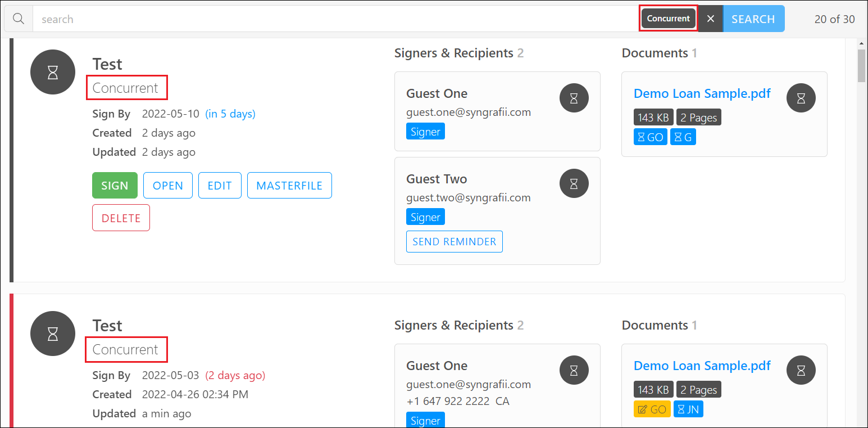
Task: Click the yellow pencil GO badge on second document
Action: coord(652,409)
